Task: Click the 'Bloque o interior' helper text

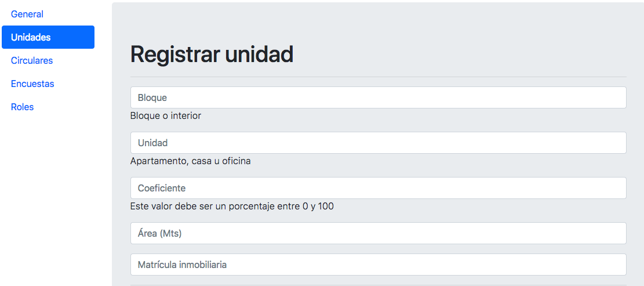Action: tap(166, 116)
